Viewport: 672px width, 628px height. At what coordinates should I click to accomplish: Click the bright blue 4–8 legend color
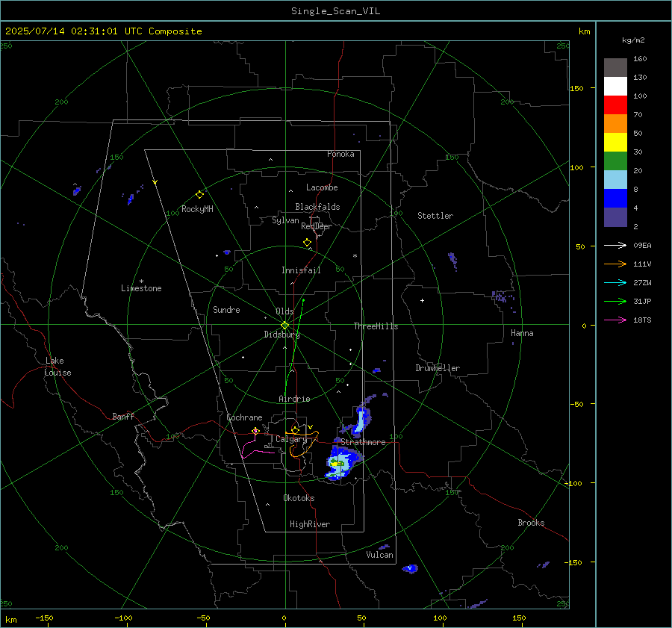tap(615, 199)
